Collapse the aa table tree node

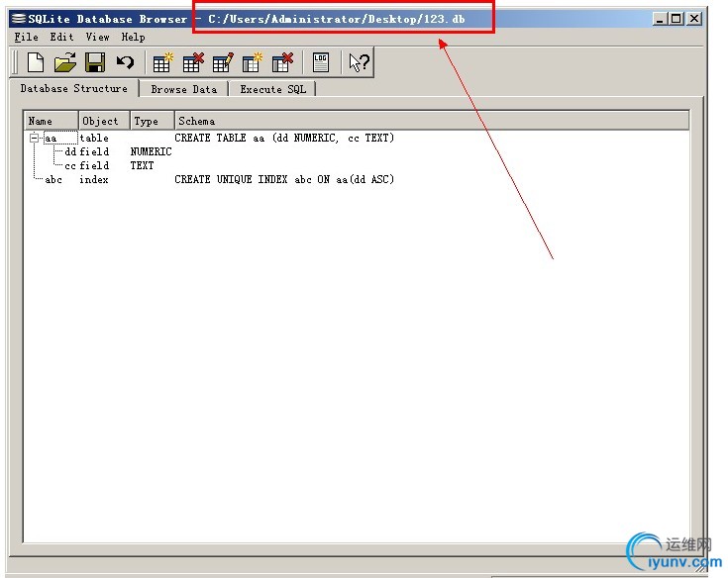(34, 138)
